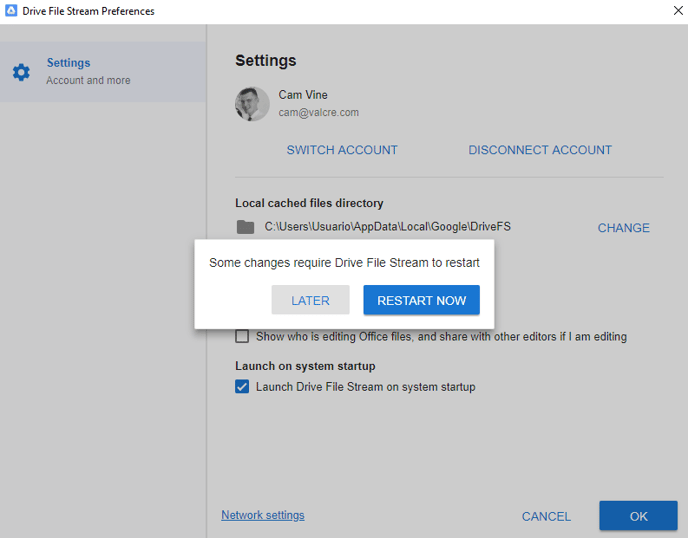The width and height of the screenshot is (688, 538).
Task: Toggle 'Show who is editing Office files' checkbox
Action: pos(242,337)
